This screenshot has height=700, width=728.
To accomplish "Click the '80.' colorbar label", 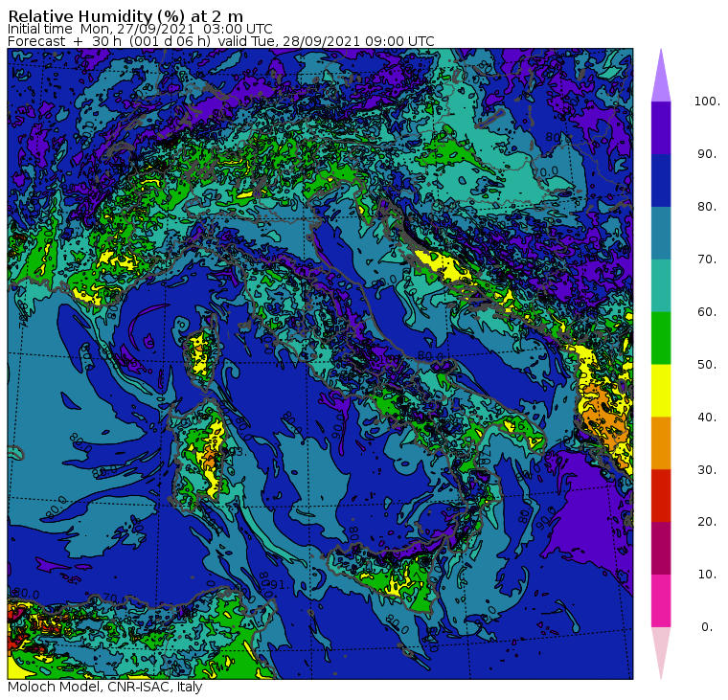I will (707, 207).
